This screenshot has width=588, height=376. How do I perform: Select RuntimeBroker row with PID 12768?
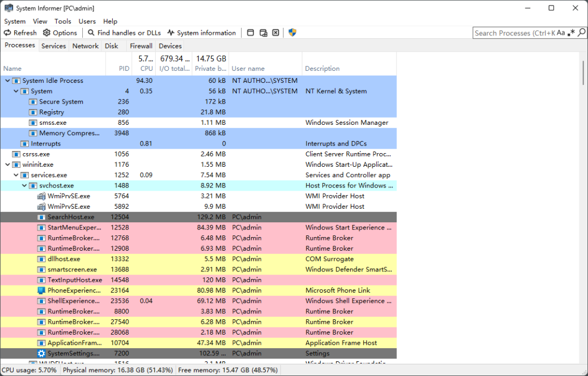[x=198, y=238]
